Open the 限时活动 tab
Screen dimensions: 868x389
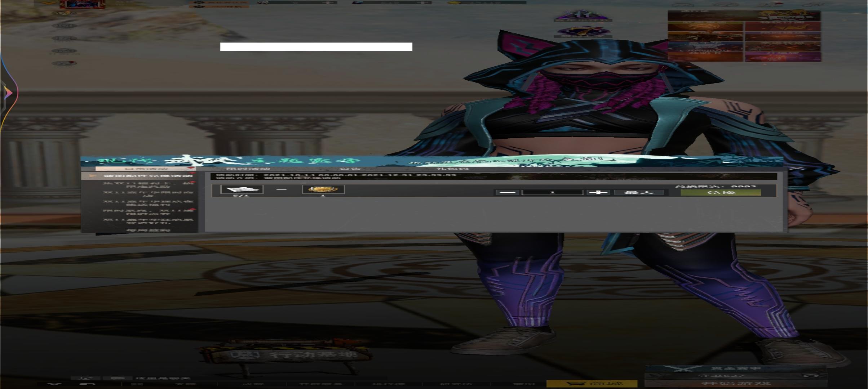[248, 169]
